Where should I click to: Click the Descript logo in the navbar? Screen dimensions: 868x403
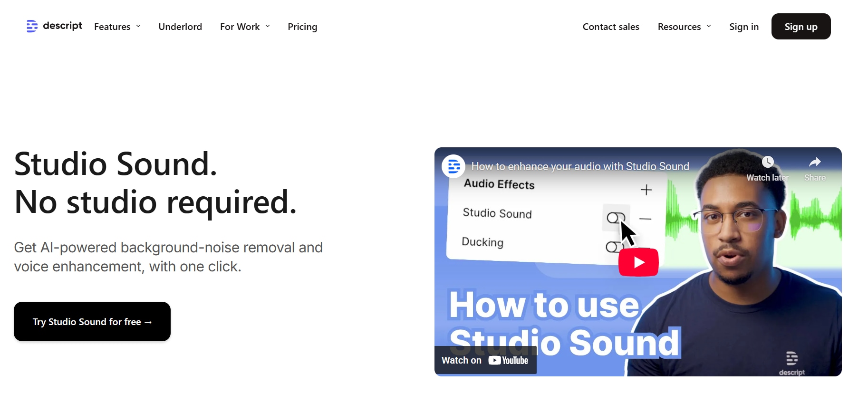click(x=54, y=26)
